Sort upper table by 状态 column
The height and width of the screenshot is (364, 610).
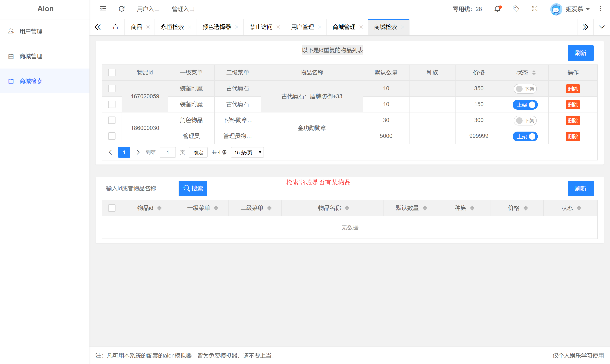[x=534, y=73]
